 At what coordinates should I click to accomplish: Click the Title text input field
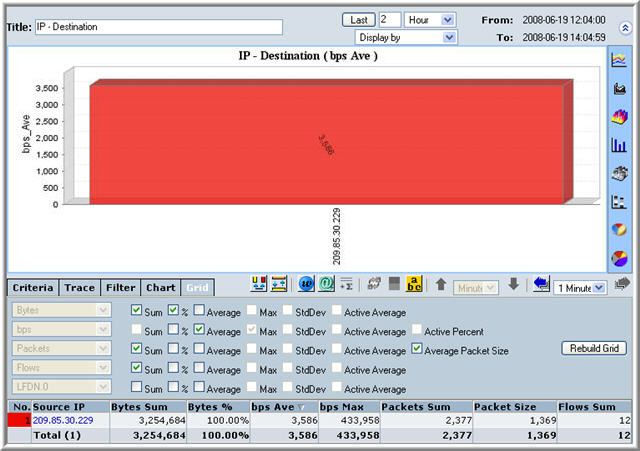159,27
